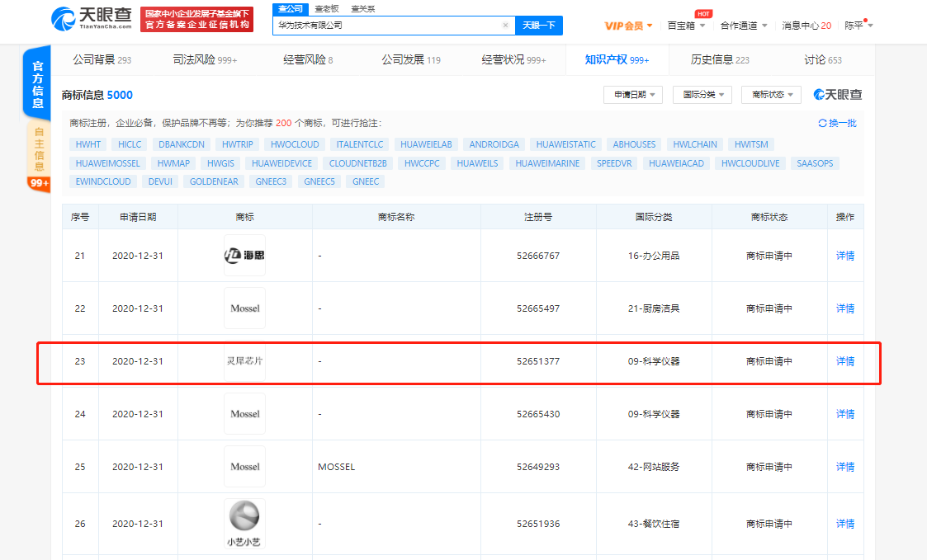Screen dimensions: 927x560
Task: Open the 国际分类 filter dropdown
Action: 701,95
